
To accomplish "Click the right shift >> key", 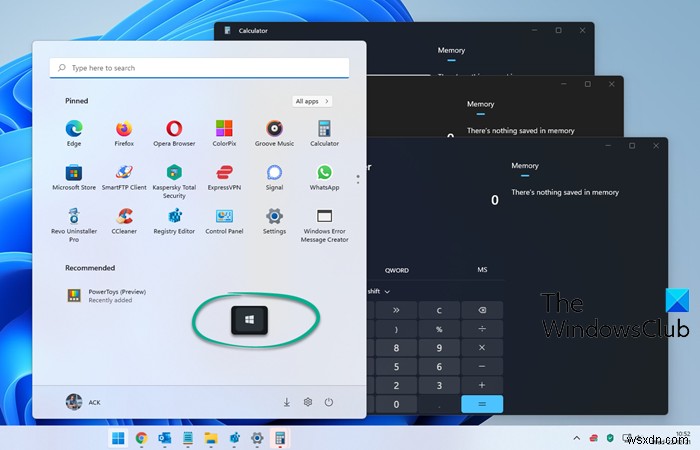I will (396, 310).
